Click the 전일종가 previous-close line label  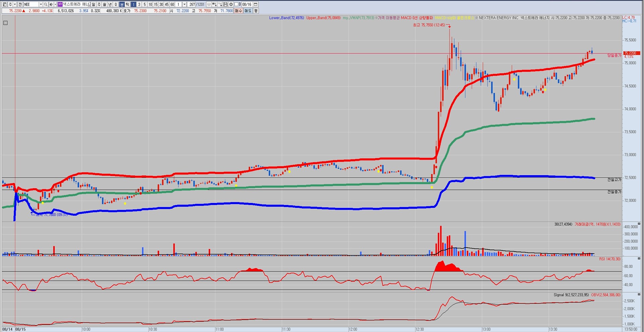[x=614, y=192]
